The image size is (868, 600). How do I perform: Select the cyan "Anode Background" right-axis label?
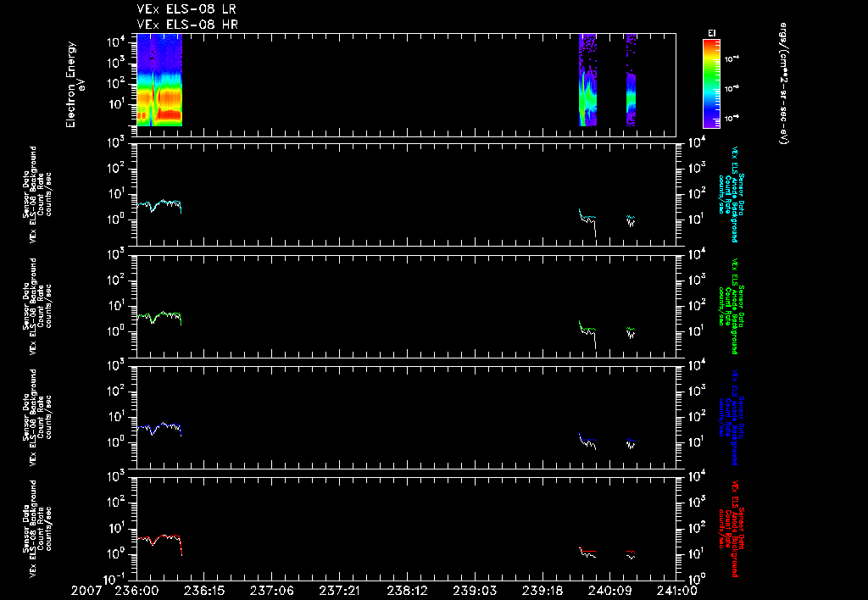coord(732,194)
